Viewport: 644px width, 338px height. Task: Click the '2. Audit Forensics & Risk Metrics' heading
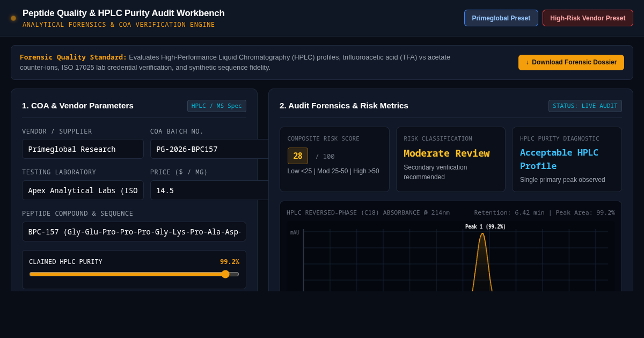pos(344,106)
